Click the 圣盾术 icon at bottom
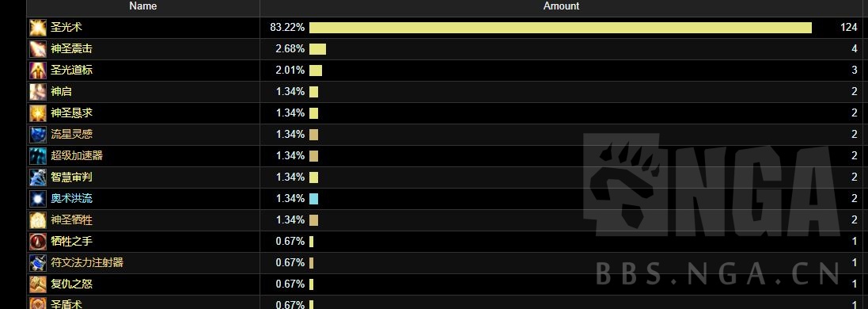 click(x=38, y=303)
